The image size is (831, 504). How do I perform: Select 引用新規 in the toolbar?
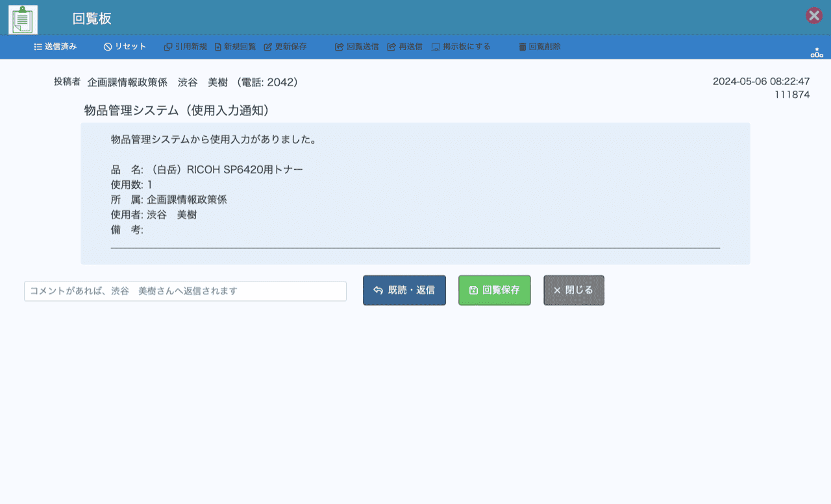(186, 47)
